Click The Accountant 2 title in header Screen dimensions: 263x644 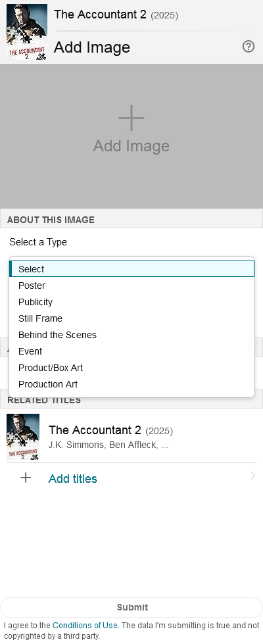point(100,14)
